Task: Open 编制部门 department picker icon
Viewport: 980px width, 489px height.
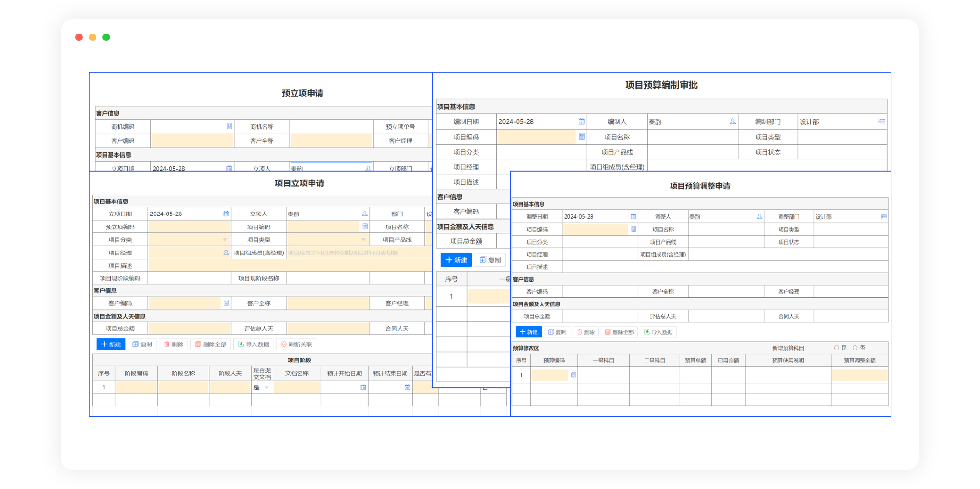Action: tap(881, 121)
